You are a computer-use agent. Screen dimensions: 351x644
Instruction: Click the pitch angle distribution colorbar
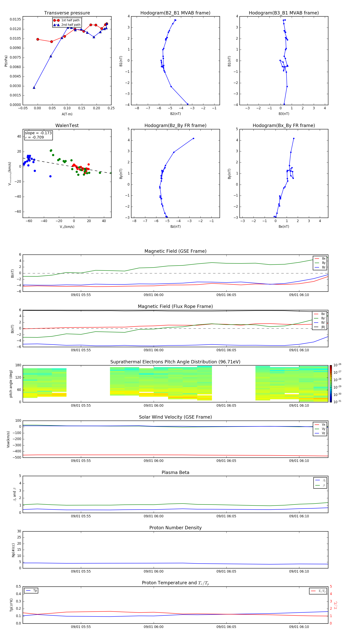pyautogui.click(x=331, y=384)
